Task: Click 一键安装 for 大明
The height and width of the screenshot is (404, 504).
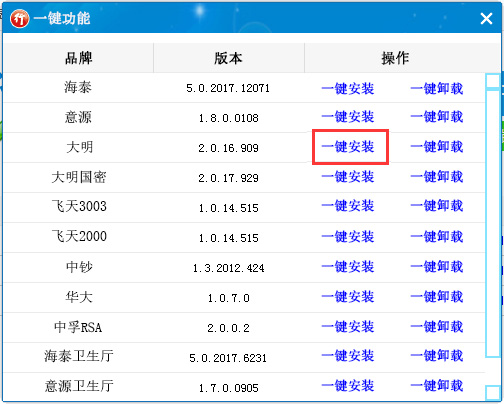Action: point(348,147)
